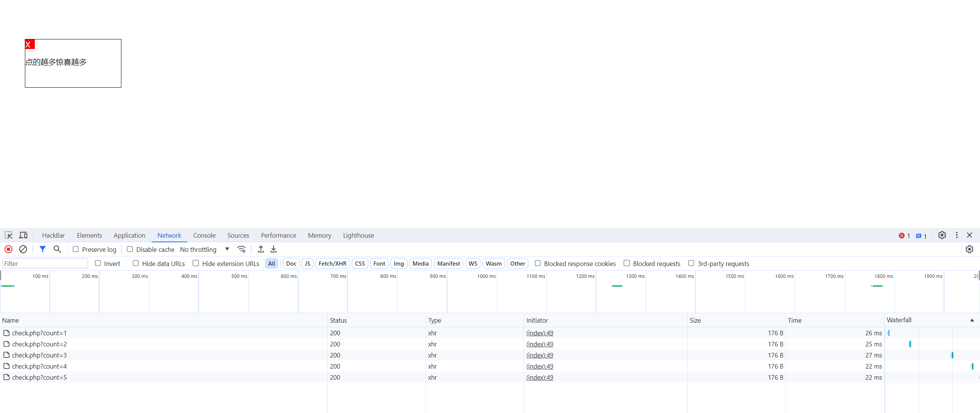Open initiator link for check.php?count=1
This screenshot has height=413, width=980.
[x=539, y=333]
